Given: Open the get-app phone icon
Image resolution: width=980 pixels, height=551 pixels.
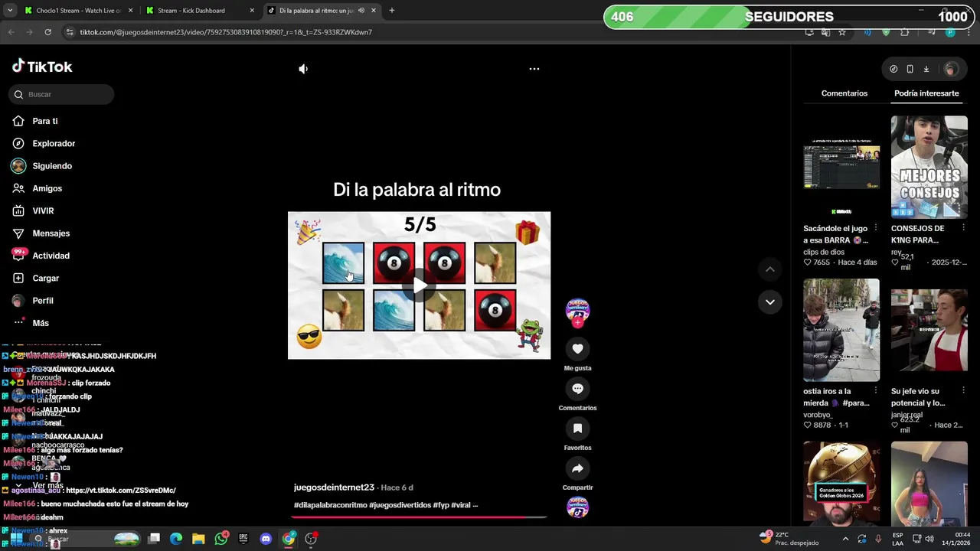Looking at the screenshot, I should (910, 69).
